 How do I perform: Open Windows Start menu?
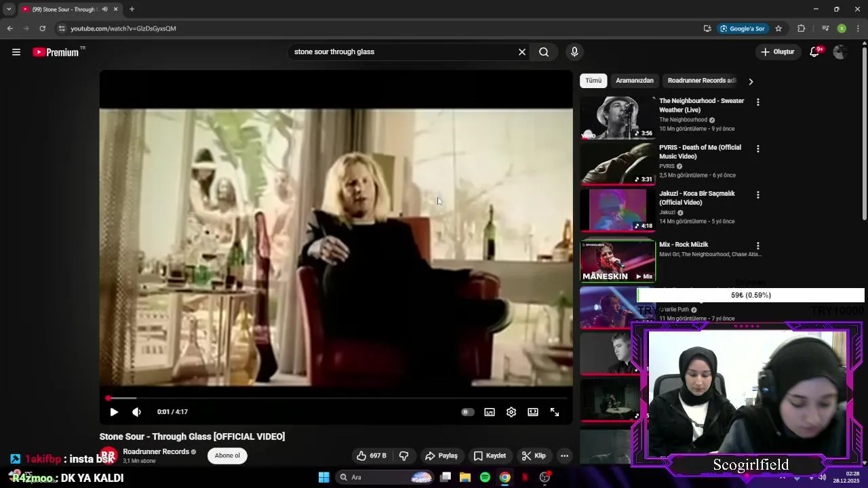click(x=323, y=477)
